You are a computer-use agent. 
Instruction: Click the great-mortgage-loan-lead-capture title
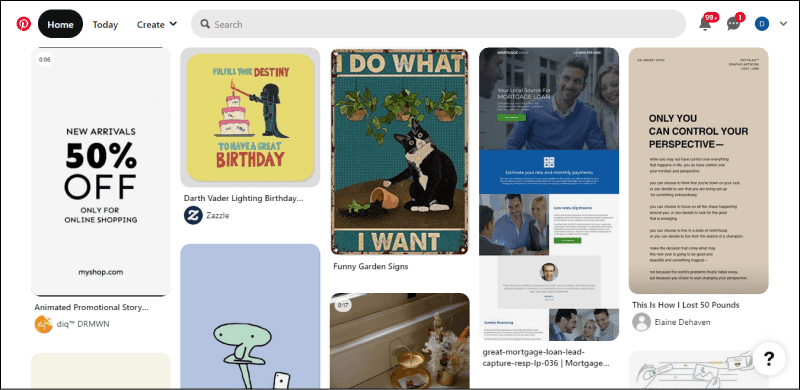point(546,358)
